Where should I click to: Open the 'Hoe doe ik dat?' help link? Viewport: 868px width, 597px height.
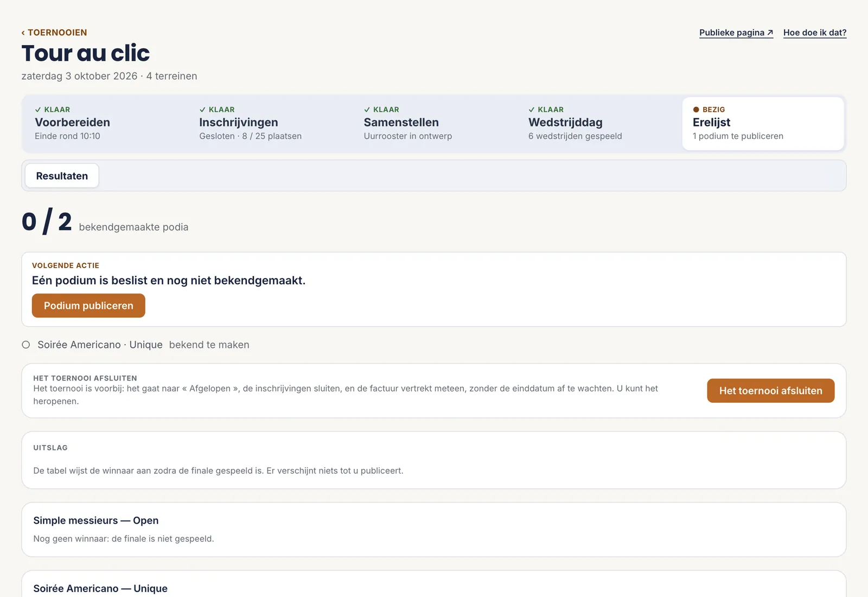(815, 33)
